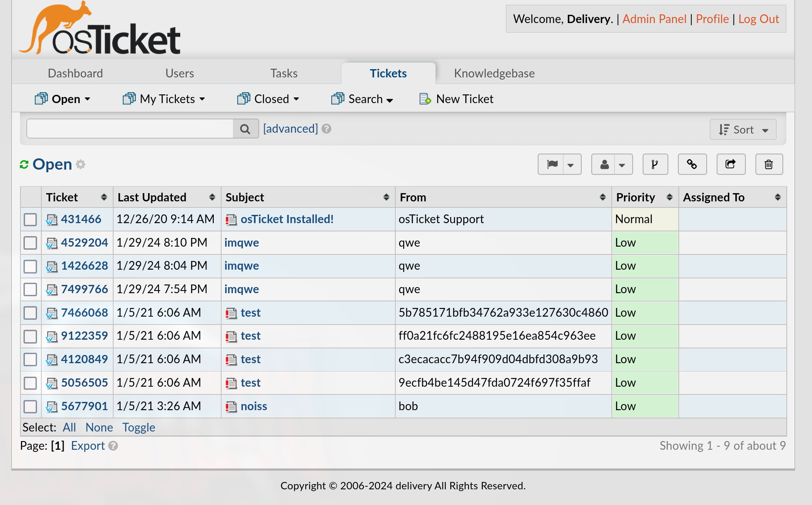
Task: Click ticket icon beside 5677901
Action: pyautogui.click(x=52, y=407)
